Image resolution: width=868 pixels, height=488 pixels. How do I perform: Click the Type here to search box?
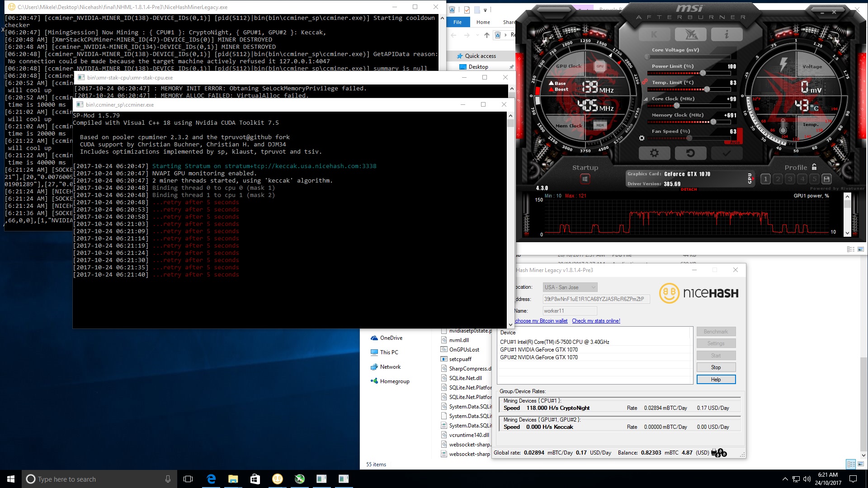coord(99,479)
